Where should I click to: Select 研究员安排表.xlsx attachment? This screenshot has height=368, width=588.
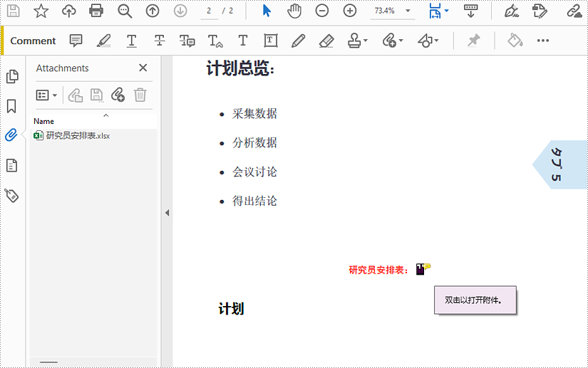tap(72, 135)
